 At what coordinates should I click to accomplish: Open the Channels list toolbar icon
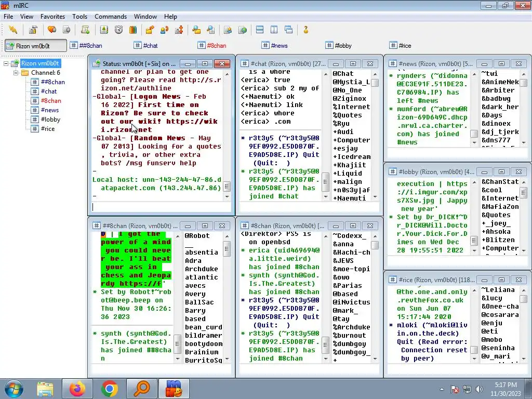click(66, 30)
